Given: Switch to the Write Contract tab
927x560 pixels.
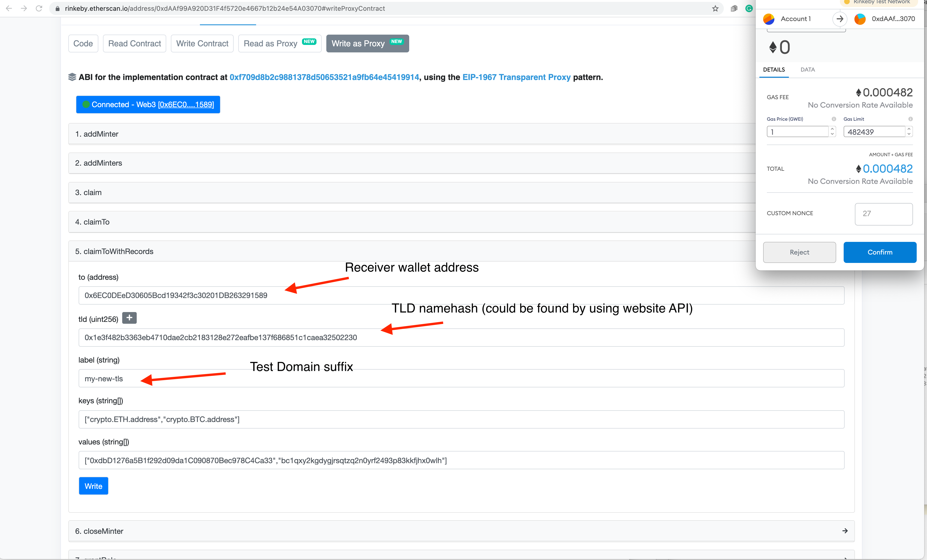Looking at the screenshot, I should (202, 44).
